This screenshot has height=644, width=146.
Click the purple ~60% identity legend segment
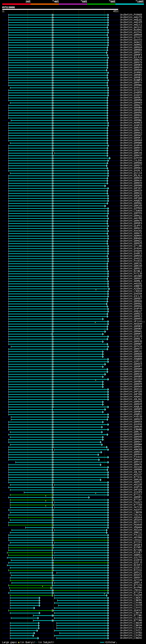point(73,4)
